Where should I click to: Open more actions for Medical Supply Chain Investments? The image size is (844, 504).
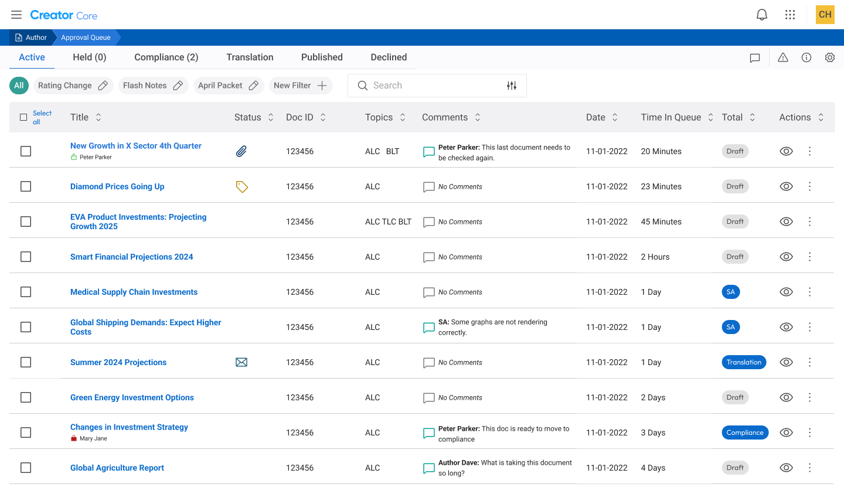pyautogui.click(x=810, y=292)
